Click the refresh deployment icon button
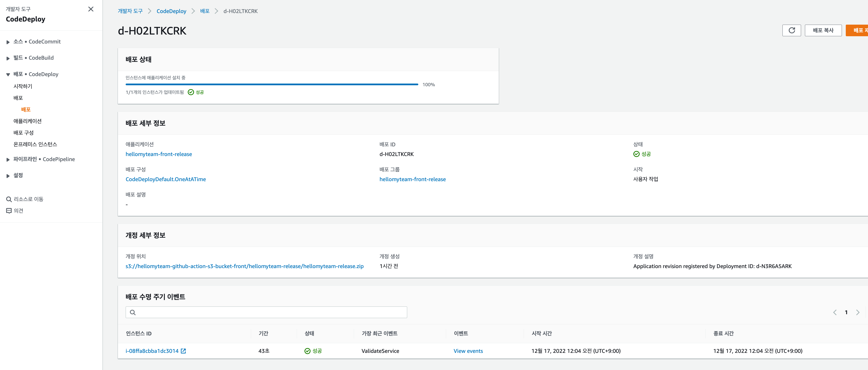868x370 pixels. coord(791,30)
